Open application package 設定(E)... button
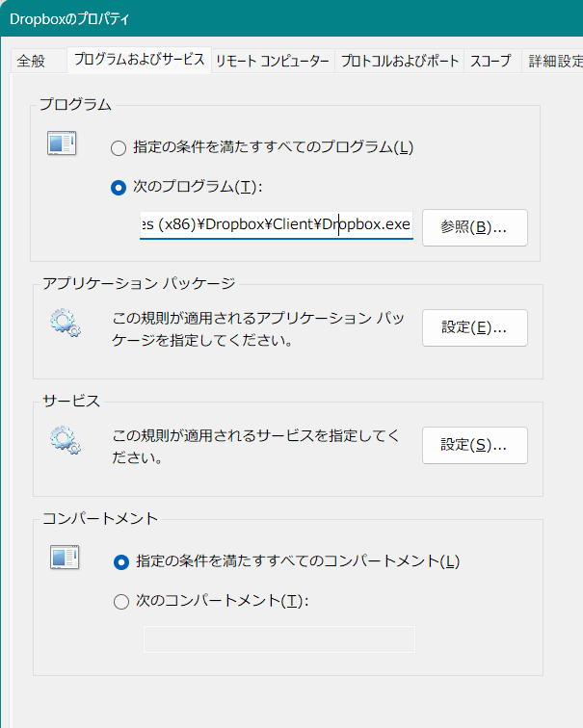 [474, 327]
